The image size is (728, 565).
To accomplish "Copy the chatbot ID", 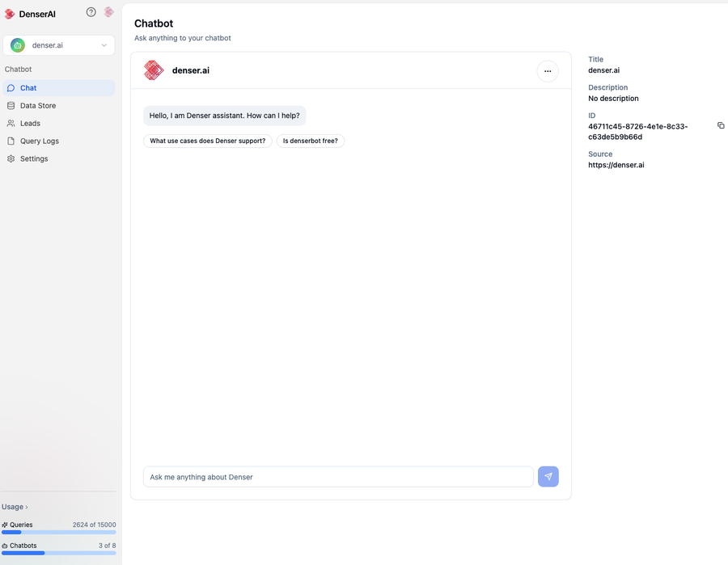I will [721, 126].
